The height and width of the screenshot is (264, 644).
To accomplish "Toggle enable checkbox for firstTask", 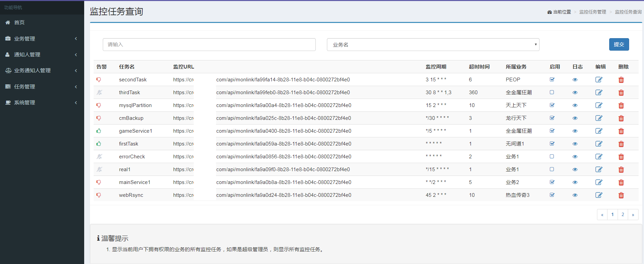I will [552, 143].
